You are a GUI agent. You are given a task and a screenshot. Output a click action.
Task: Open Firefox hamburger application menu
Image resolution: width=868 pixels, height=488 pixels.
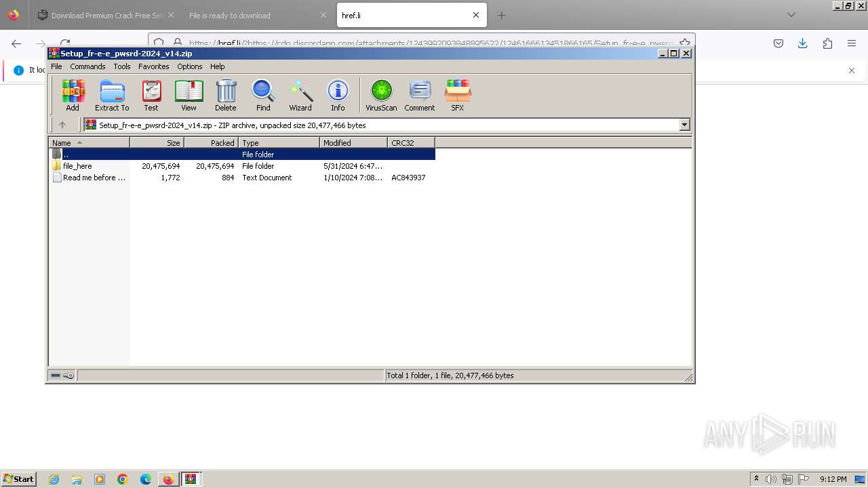(x=852, y=43)
